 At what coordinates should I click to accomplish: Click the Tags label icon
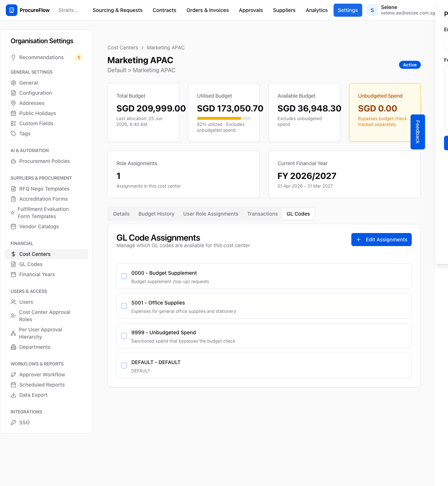pos(13,134)
